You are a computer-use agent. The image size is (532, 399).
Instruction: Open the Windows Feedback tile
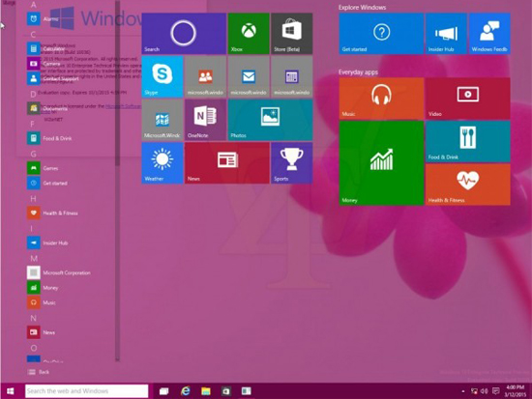pos(489,34)
